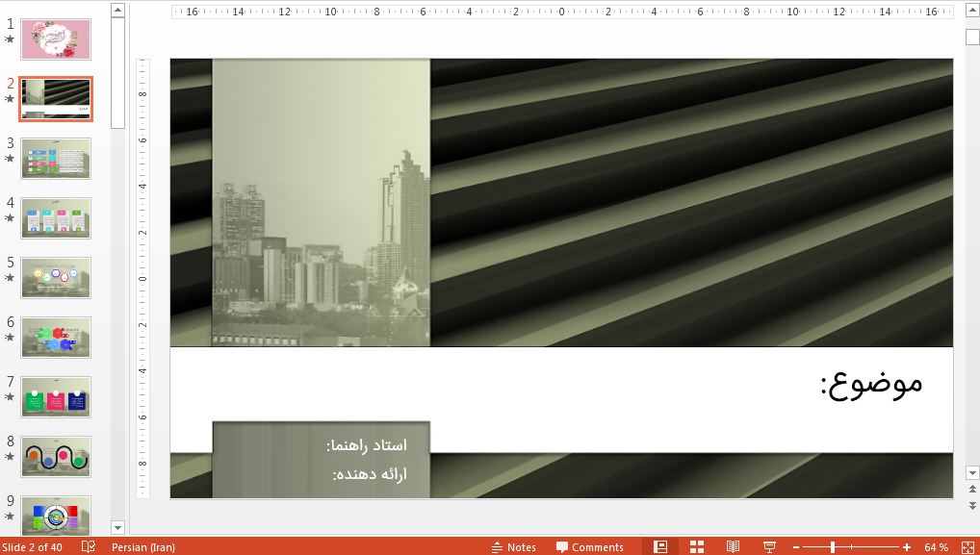
Task: Change language by clicking Persian (Iran)
Action: point(144,546)
